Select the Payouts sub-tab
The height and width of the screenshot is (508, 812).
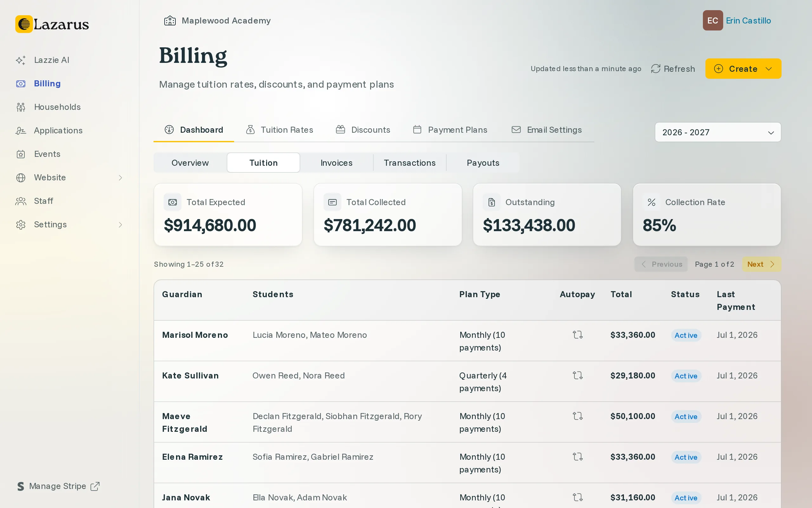tap(483, 163)
